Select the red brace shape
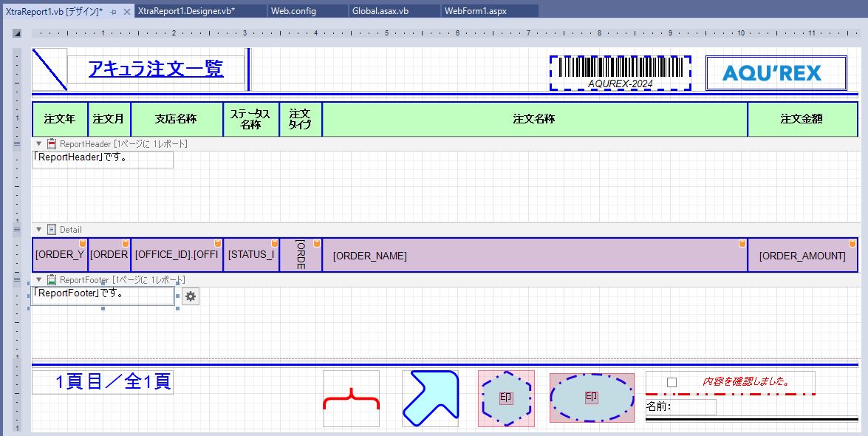This screenshot has width=868, height=436. tap(351, 399)
